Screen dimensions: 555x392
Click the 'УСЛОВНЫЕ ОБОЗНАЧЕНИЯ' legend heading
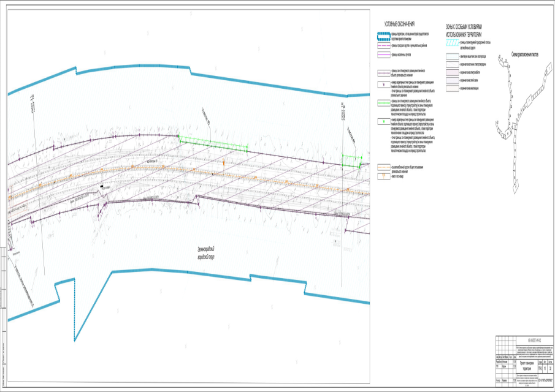(400, 23)
